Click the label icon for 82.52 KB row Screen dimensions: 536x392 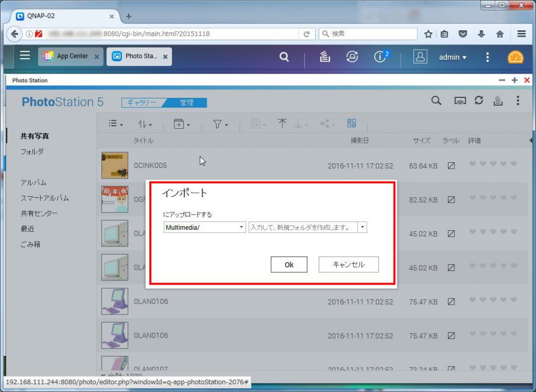click(x=451, y=199)
